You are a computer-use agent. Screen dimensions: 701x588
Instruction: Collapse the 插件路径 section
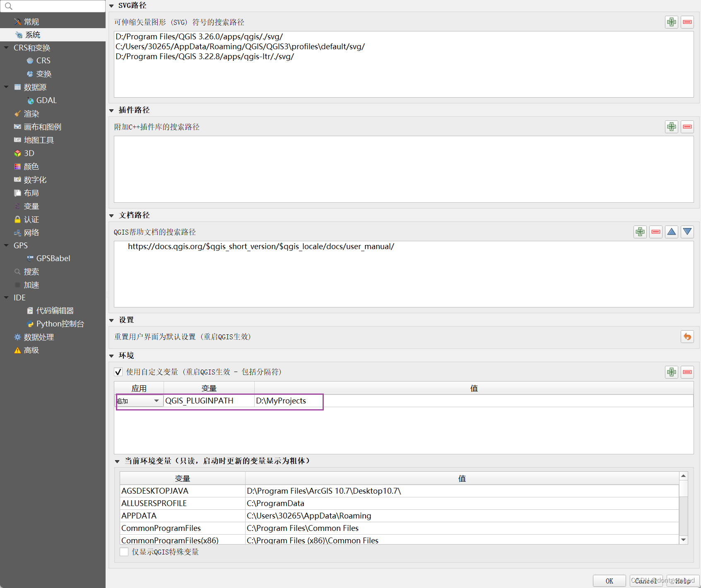[111, 110]
